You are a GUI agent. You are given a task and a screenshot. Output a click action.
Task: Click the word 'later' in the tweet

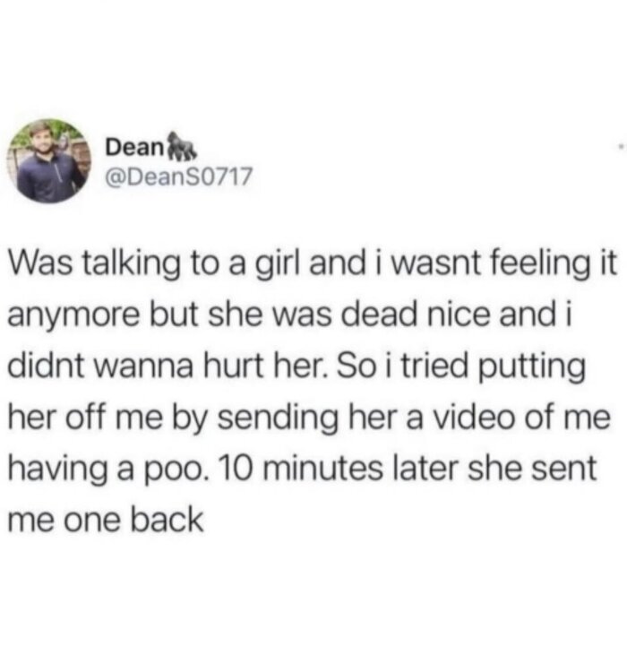tap(426, 469)
